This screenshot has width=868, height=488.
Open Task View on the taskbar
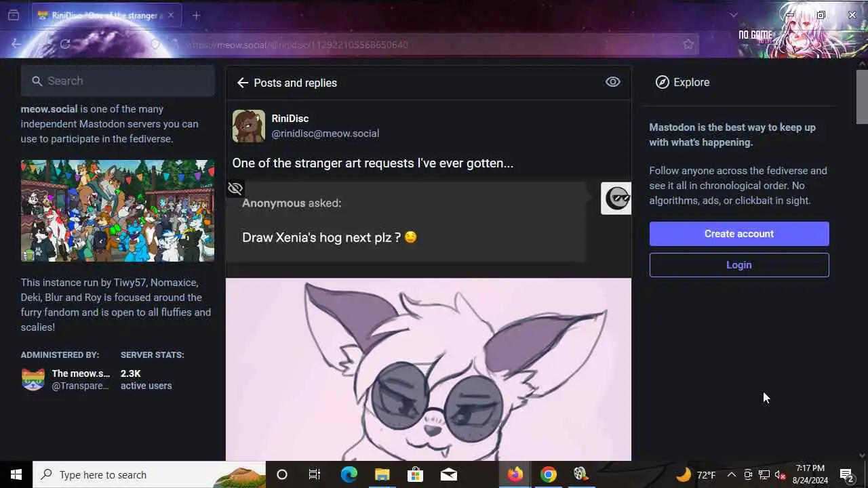point(315,474)
